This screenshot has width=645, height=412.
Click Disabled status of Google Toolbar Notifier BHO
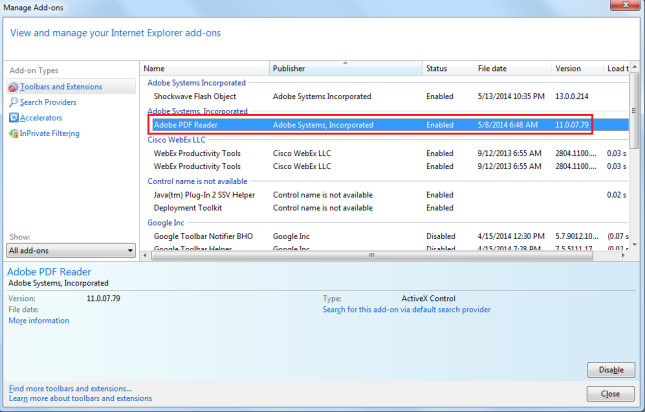(x=441, y=236)
